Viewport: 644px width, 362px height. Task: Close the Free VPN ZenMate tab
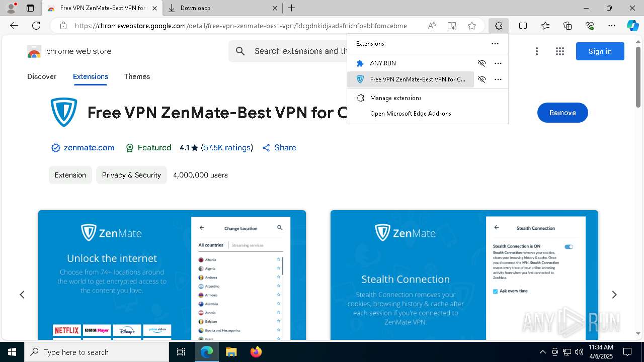[154, 8]
